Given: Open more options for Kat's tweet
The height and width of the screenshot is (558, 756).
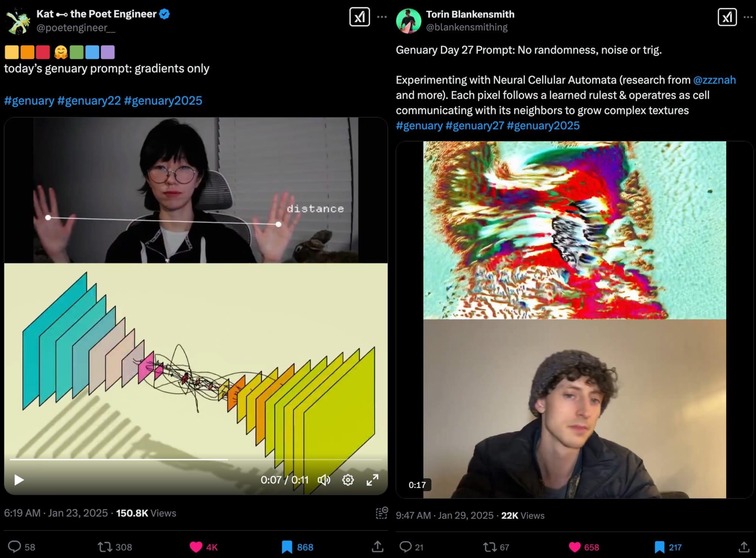Looking at the screenshot, I should click(x=382, y=17).
